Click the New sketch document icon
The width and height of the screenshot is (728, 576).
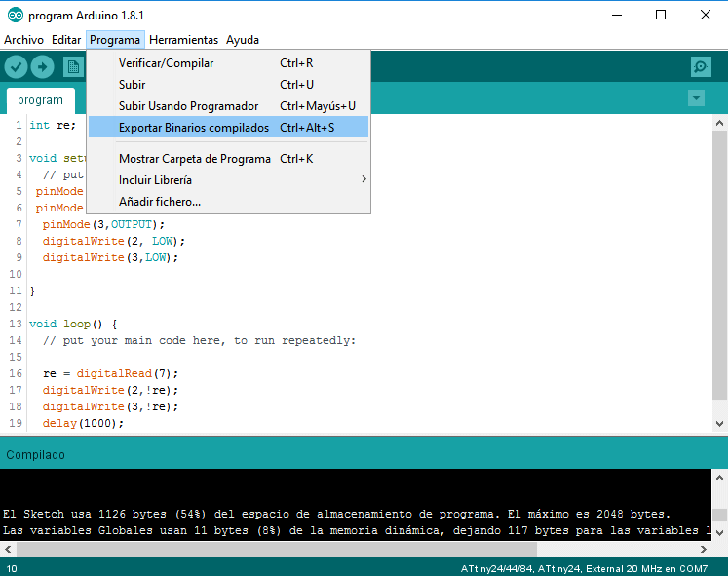point(73,67)
